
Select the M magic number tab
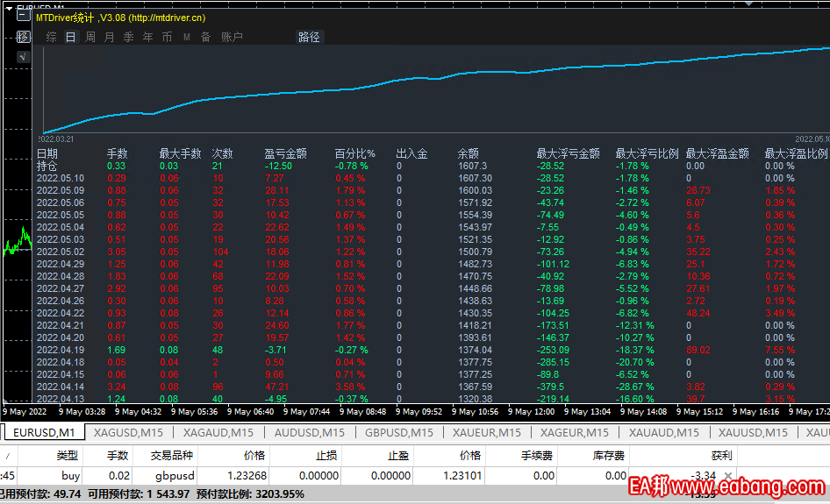(x=186, y=37)
